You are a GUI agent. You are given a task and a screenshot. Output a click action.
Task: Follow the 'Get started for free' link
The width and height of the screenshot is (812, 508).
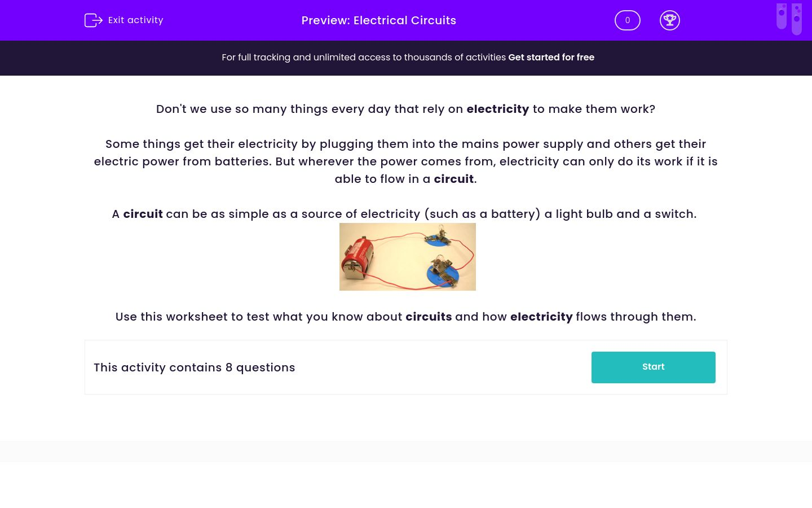click(551, 58)
